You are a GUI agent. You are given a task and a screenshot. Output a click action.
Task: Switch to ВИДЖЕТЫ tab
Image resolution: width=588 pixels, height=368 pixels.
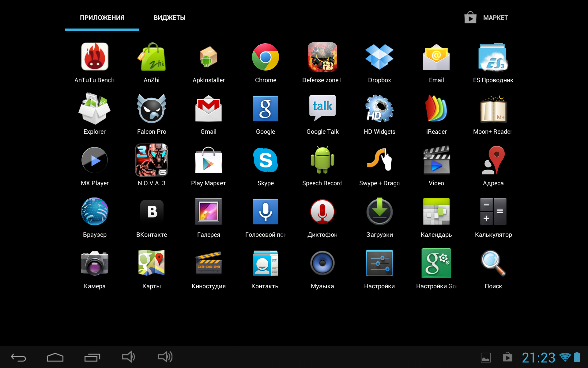pos(170,18)
